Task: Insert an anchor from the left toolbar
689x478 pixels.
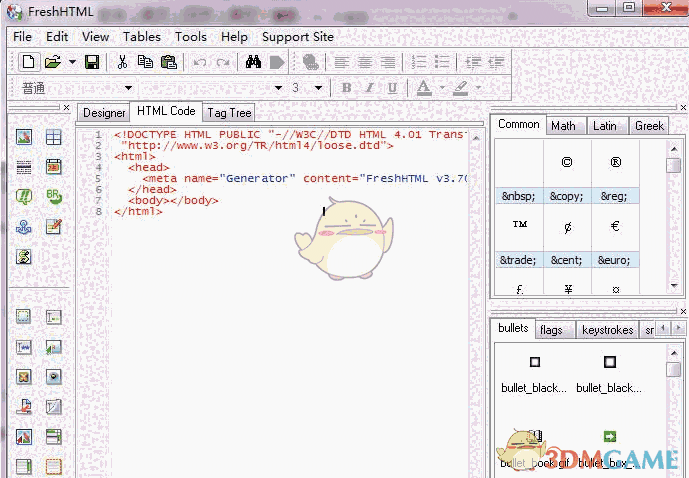Action: (24, 227)
